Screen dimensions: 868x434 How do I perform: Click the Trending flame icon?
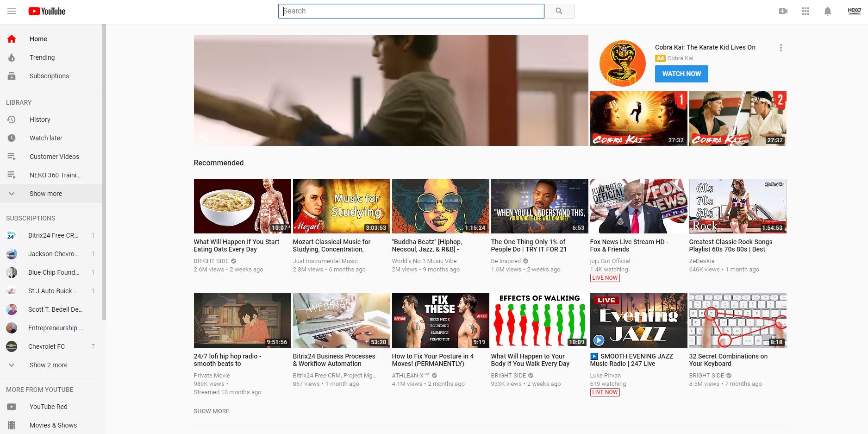tap(12, 57)
